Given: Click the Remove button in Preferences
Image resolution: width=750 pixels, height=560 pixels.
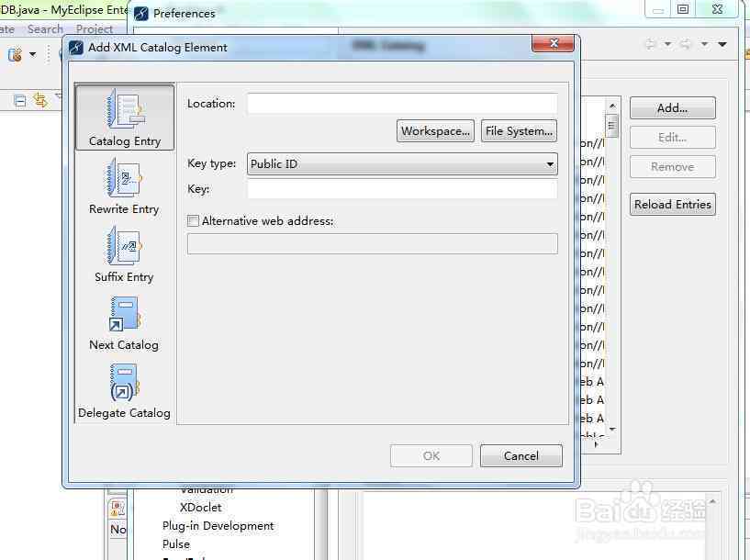Looking at the screenshot, I should [x=673, y=167].
